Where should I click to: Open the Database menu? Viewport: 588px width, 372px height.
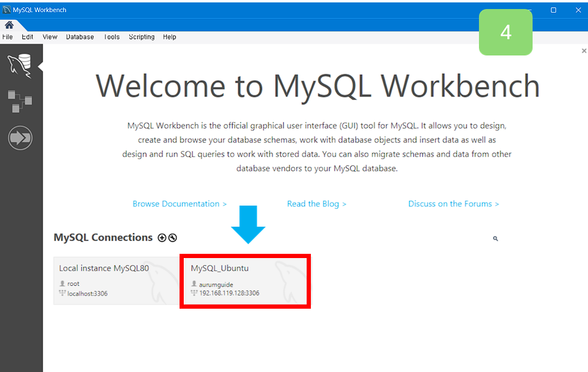[x=80, y=37]
